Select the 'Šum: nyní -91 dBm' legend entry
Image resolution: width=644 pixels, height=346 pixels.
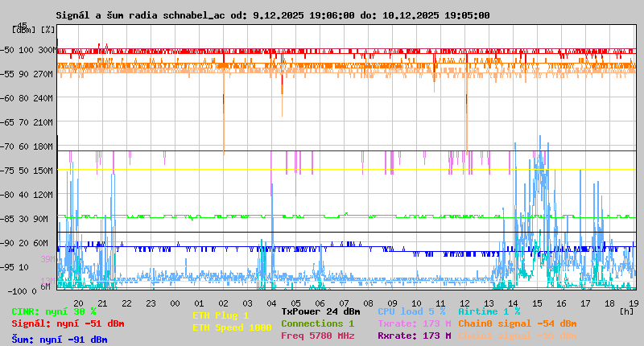(x=60, y=340)
